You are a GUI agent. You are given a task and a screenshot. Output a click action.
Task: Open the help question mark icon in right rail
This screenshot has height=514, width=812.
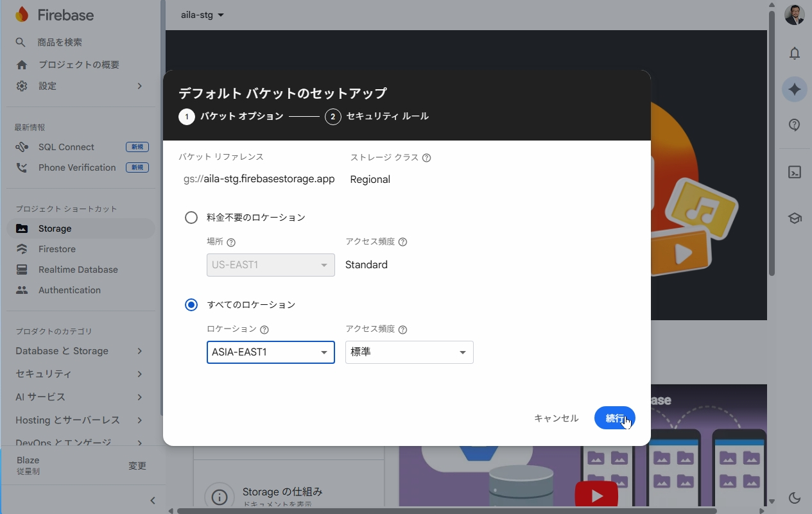coord(795,124)
